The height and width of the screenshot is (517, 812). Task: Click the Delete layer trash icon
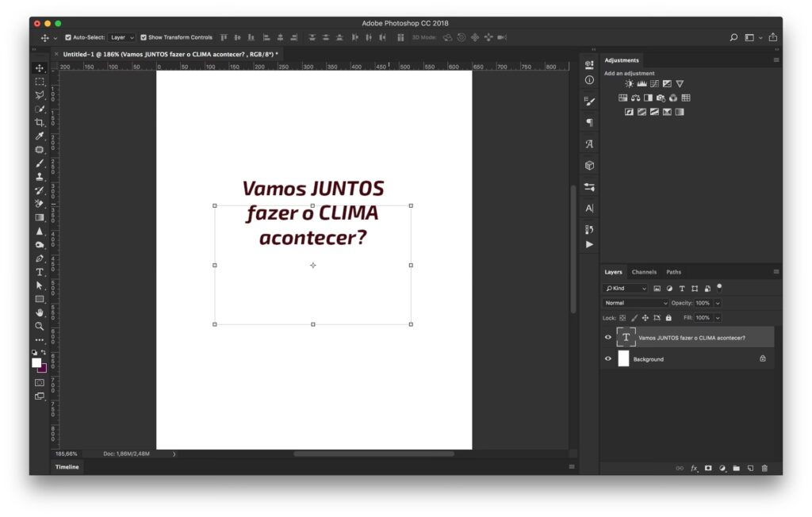click(764, 468)
